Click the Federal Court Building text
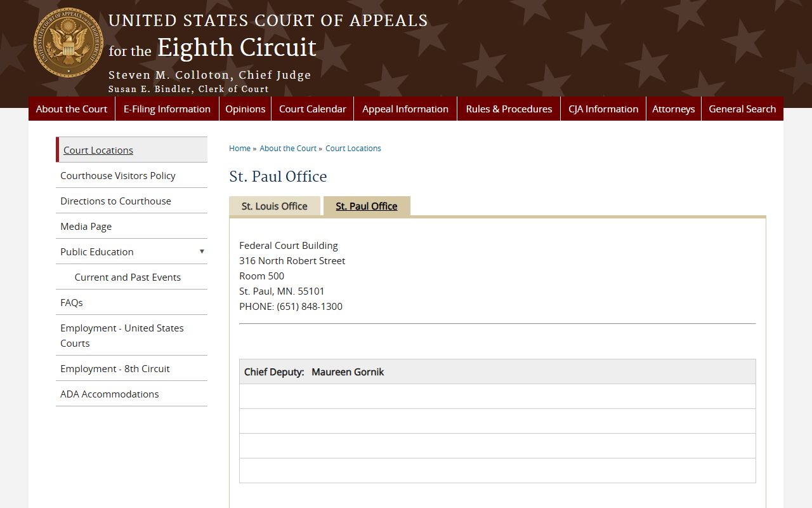The width and height of the screenshot is (812, 508). pos(289,245)
